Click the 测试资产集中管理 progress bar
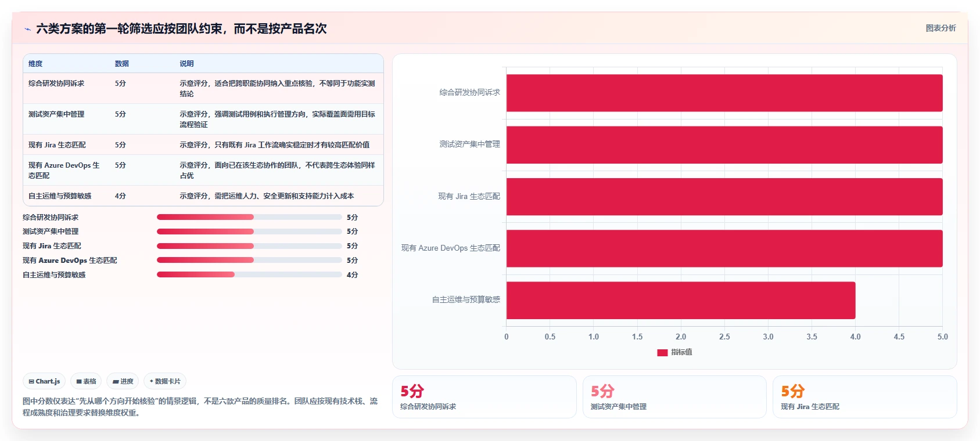The height and width of the screenshot is (441, 980). click(249, 232)
